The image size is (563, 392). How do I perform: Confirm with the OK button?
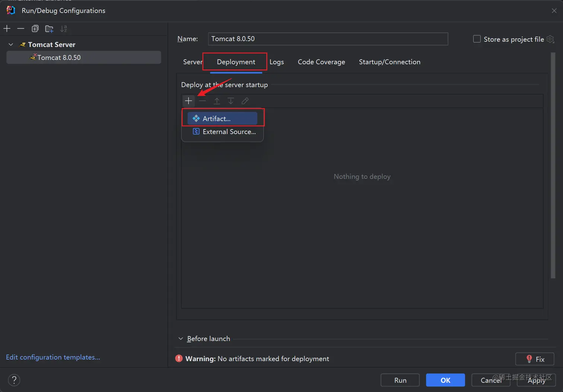[x=445, y=380]
